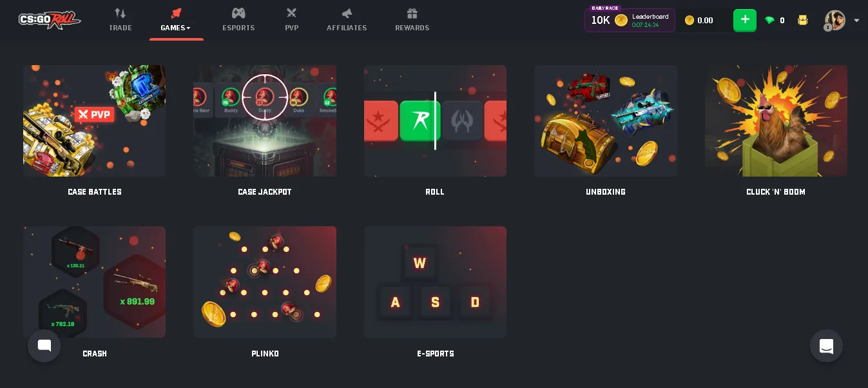Launch the Cluck 'N' Boom game
Screen dimensions: 868x388
[x=776, y=121]
